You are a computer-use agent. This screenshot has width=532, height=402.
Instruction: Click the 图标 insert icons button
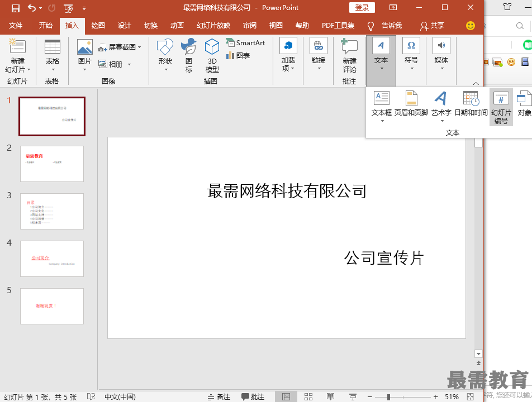[189, 55]
